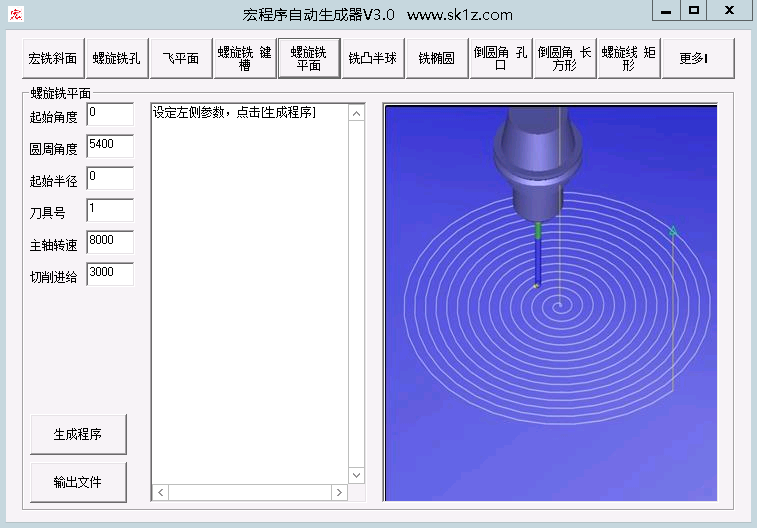Click inside the program output text area
The width and height of the screenshot is (757, 528).
250,294
